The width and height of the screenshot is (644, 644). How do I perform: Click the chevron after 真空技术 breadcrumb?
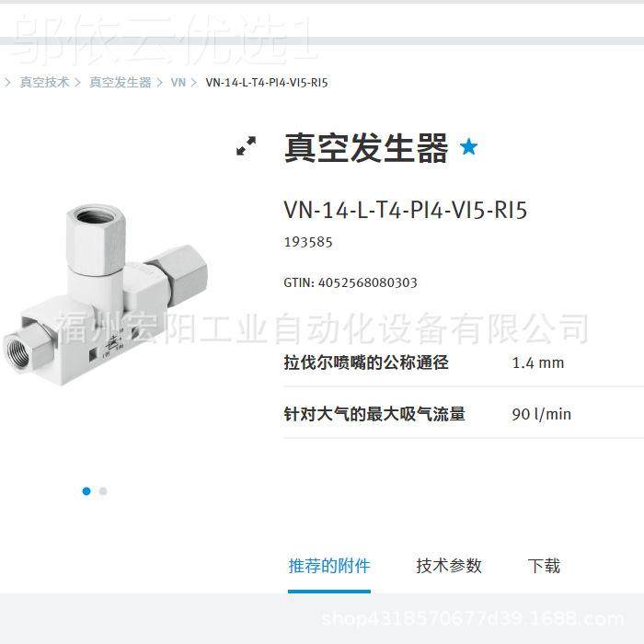[78, 83]
